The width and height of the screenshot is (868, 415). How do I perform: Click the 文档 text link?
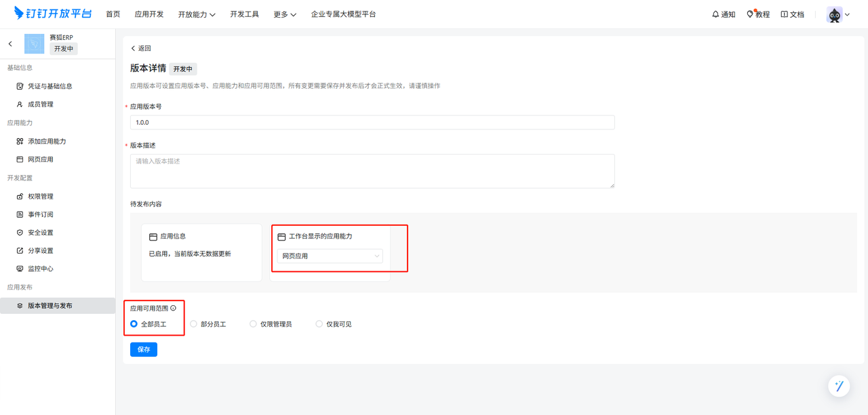pyautogui.click(x=797, y=14)
